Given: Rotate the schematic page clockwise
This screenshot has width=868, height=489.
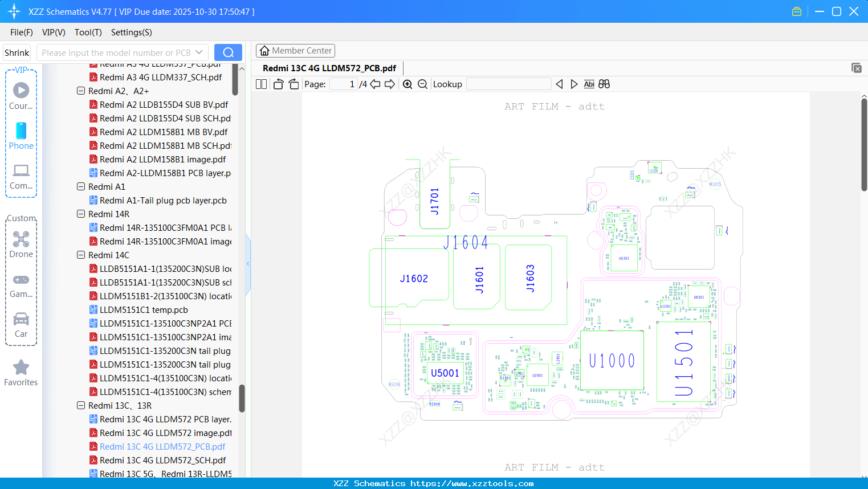Looking at the screenshot, I should (x=293, y=84).
